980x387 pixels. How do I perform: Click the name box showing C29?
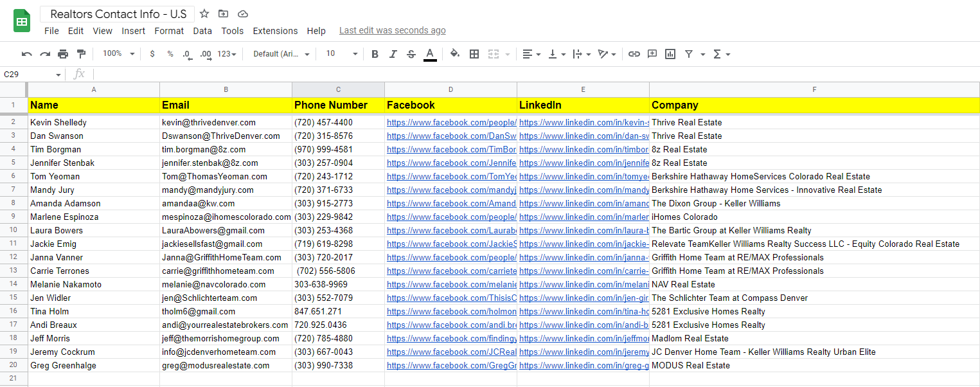[x=32, y=75]
